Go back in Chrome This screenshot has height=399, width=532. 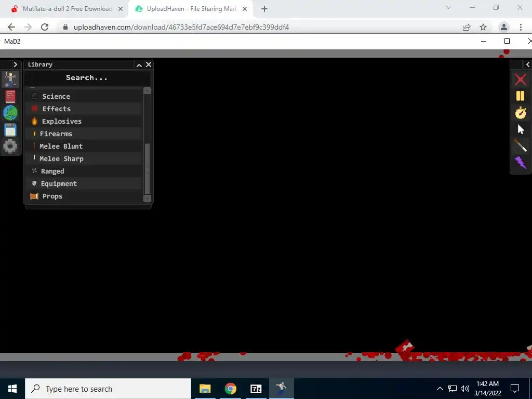click(11, 27)
